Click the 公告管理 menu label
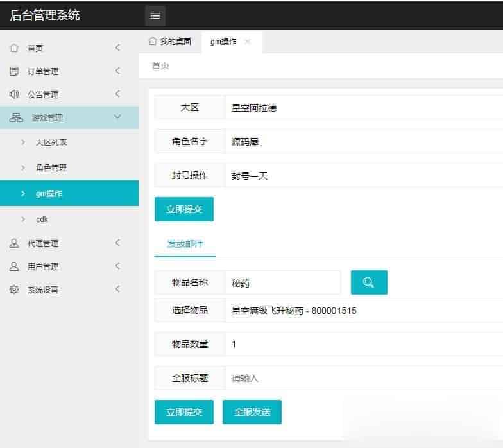 pyautogui.click(x=42, y=94)
